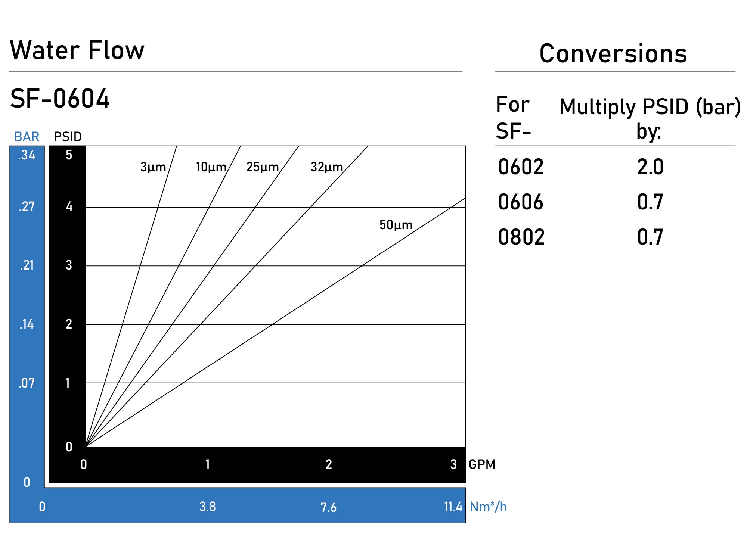The height and width of the screenshot is (560, 747).
Task: Select the 3µm curve label
Action: pyautogui.click(x=153, y=167)
